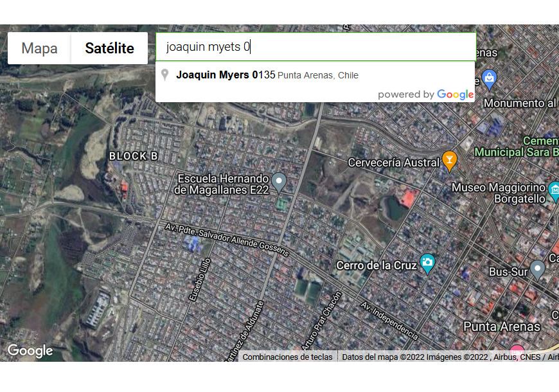
Task: Click the Punta Arenas city label
Action: 502,326
